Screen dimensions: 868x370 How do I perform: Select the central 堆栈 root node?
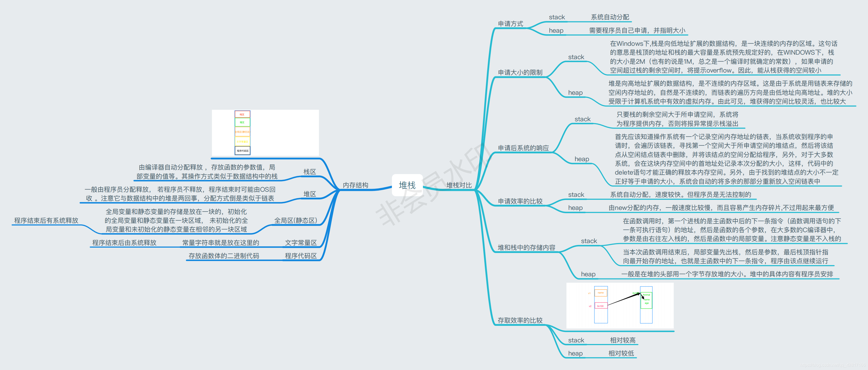[407, 185]
